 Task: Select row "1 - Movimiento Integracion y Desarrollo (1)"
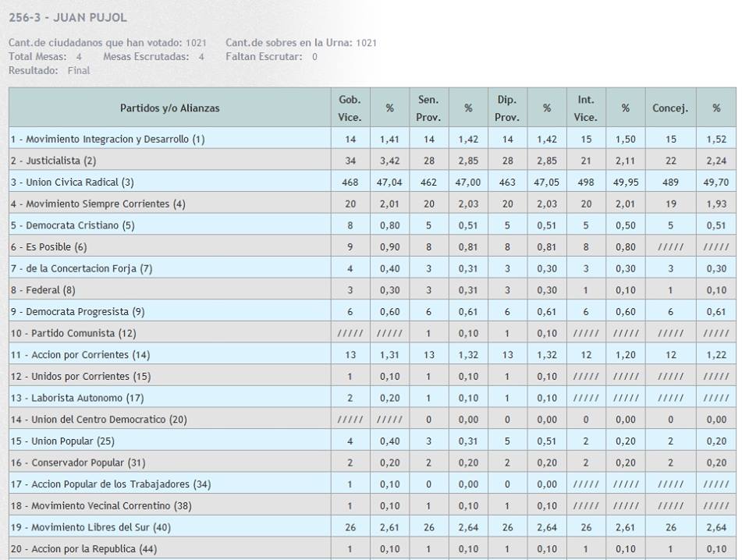tap(373, 139)
